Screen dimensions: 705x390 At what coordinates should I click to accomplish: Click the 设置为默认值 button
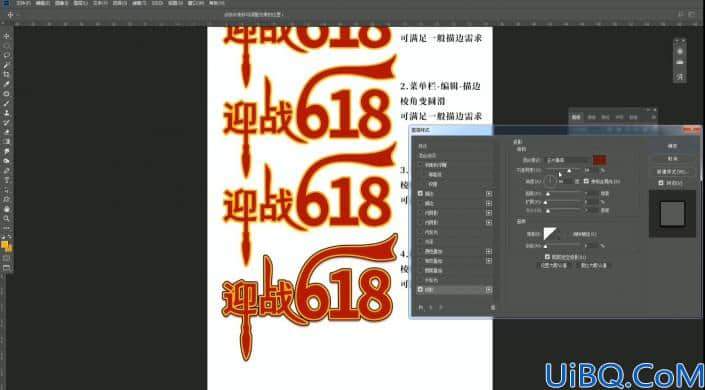tap(554, 265)
